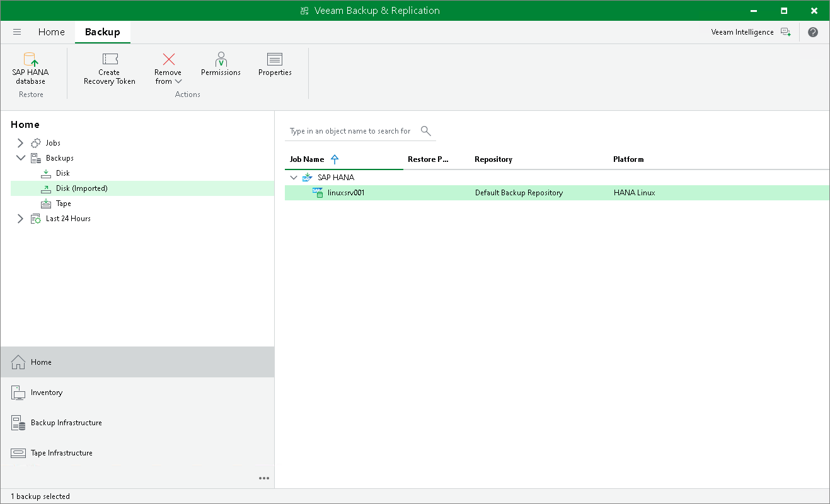
Task: Click the Default Backup Repository cell
Action: click(519, 193)
